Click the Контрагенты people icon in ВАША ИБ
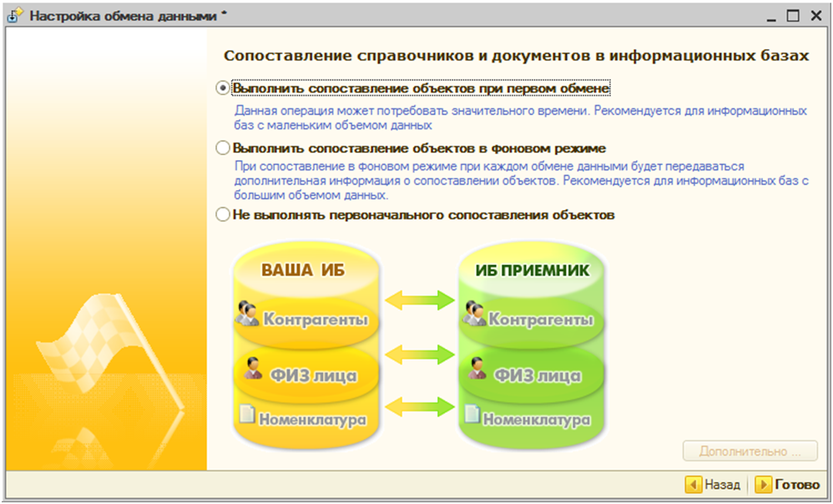The height and width of the screenshot is (504, 833). (x=247, y=314)
